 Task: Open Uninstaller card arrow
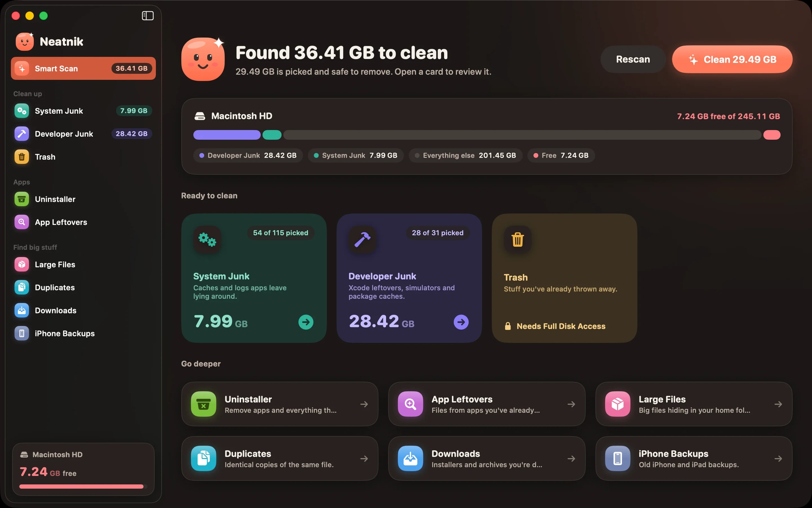(364, 404)
